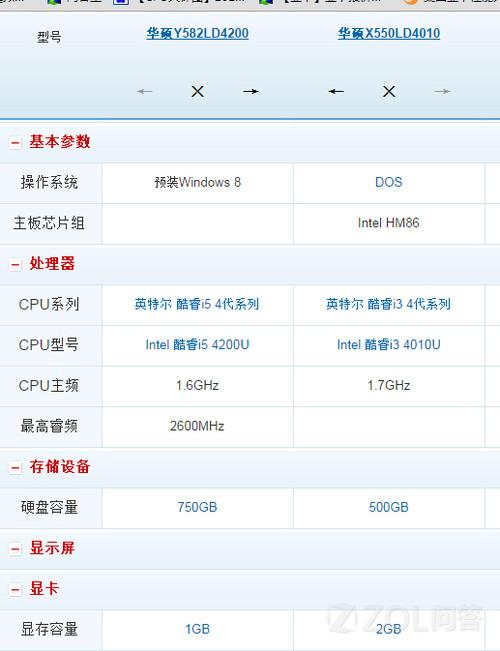The image size is (500, 651).
Task: Click the greyed left arrow under 华硕Y582LD4200
Action: 145,91
